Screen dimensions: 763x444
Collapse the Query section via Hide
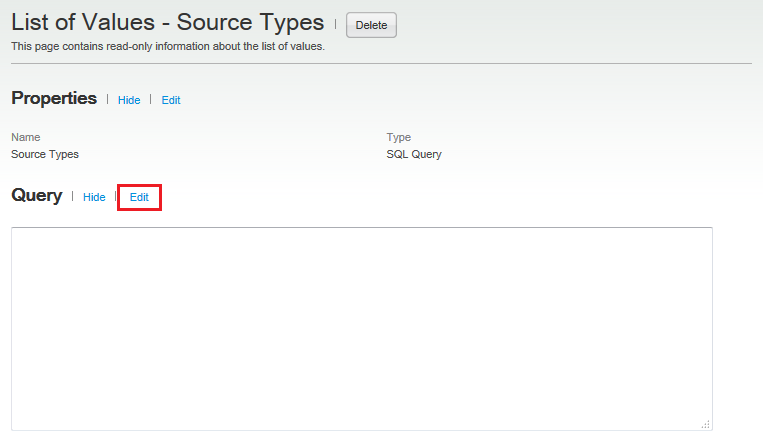pyautogui.click(x=94, y=198)
